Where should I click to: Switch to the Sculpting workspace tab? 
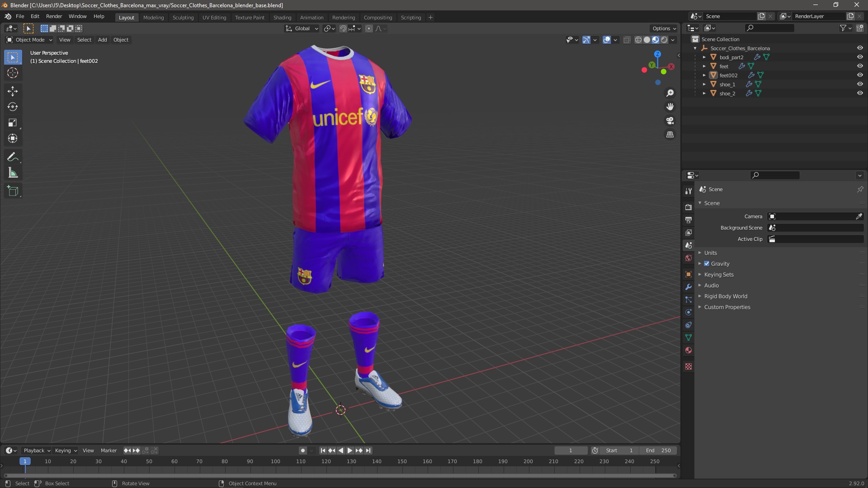tap(183, 18)
